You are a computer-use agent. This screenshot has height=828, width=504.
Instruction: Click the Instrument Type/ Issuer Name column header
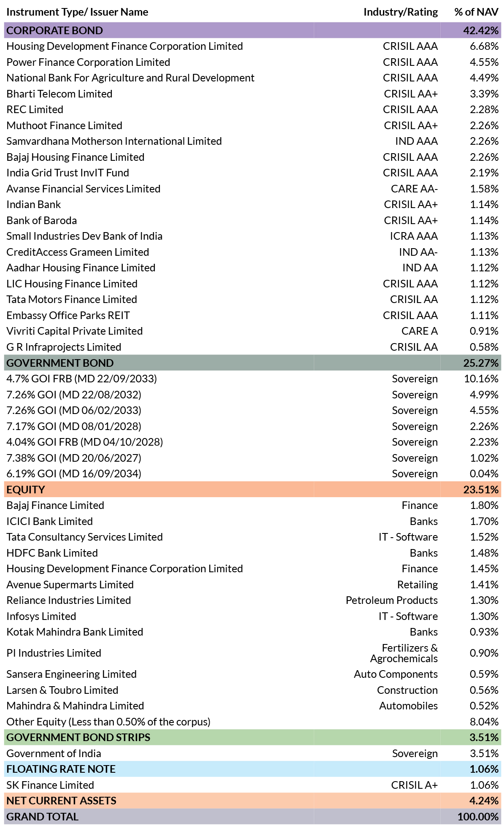pyautogui.click(x=78, y=12)
